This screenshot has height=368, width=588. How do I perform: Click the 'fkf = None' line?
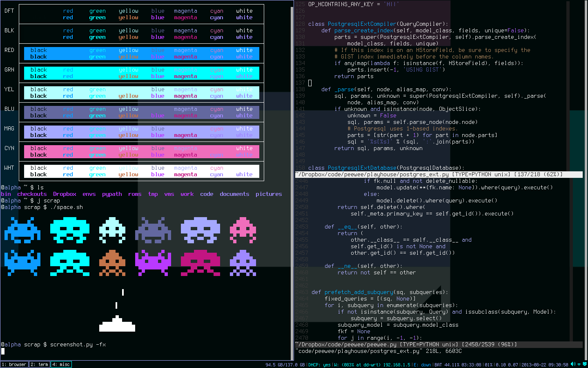[354, 332]
